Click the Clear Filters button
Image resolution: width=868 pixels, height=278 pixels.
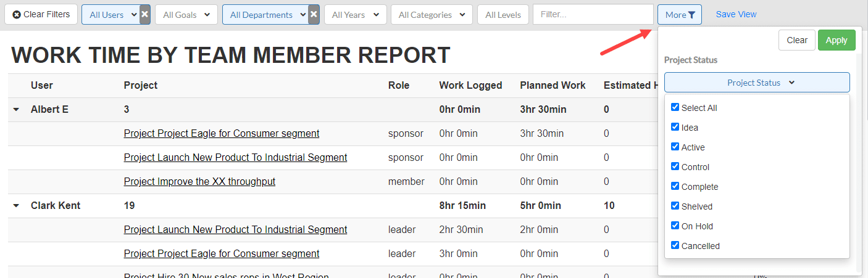tap(41, 14)
